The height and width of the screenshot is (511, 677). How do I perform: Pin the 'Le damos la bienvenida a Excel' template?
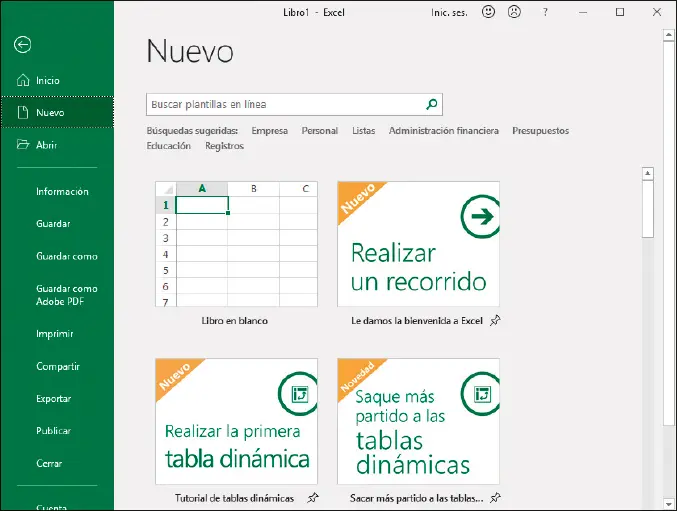click(x=495, y=322)
